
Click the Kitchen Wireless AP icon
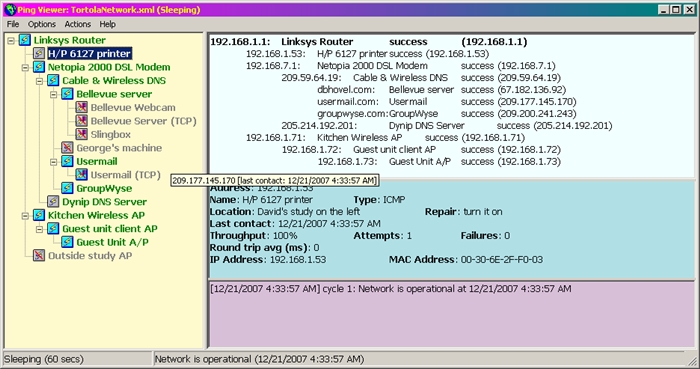pos(39,215)
